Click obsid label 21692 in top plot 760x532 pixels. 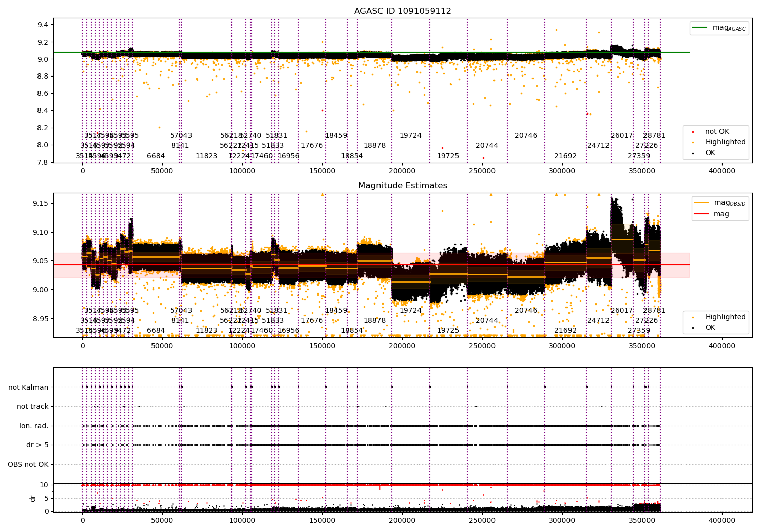565,156
